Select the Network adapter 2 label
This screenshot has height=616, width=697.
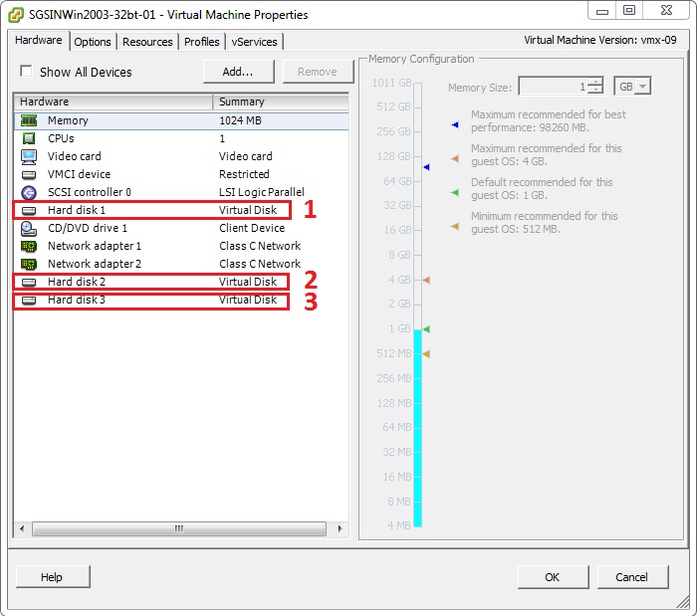pyautogui.click(x=95, y=265)
